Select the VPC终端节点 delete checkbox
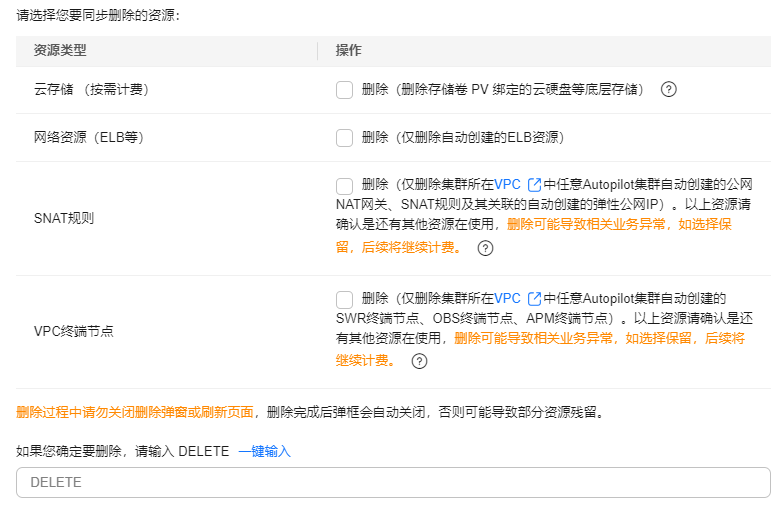Screen dimensions: 783x513 (344, 299)
